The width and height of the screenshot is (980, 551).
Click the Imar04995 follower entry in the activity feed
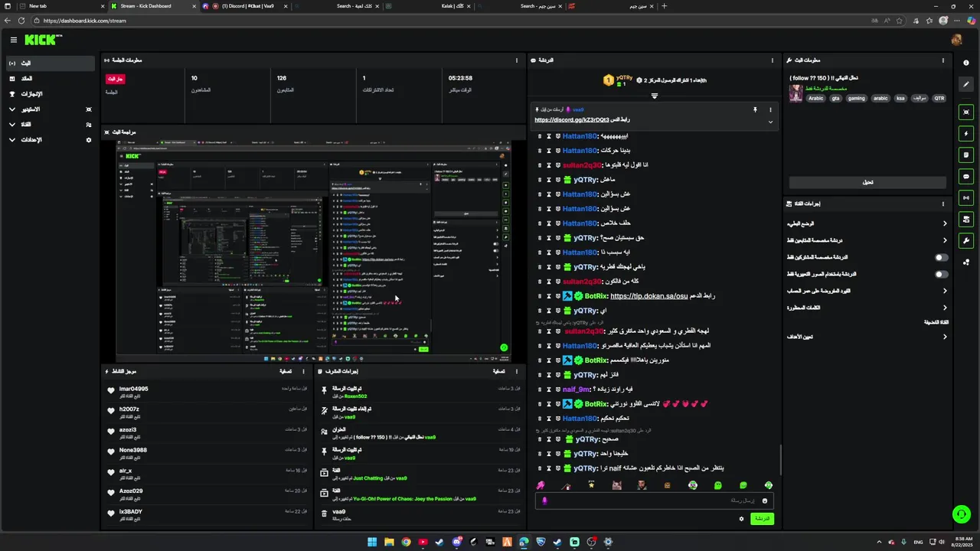(207, 391)
